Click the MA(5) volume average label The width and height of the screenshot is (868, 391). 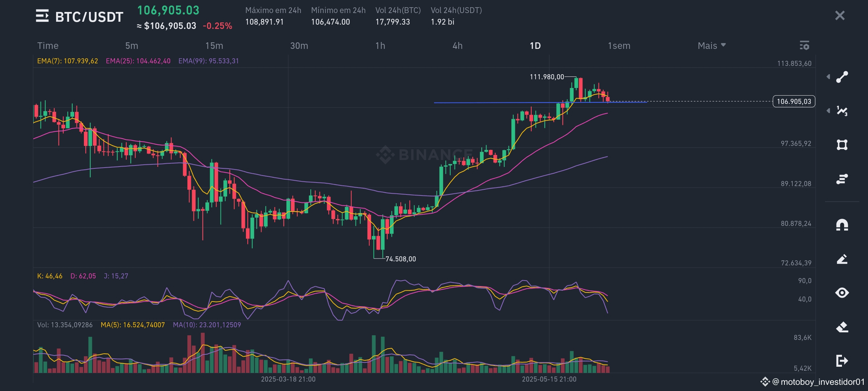coord(133,325)
